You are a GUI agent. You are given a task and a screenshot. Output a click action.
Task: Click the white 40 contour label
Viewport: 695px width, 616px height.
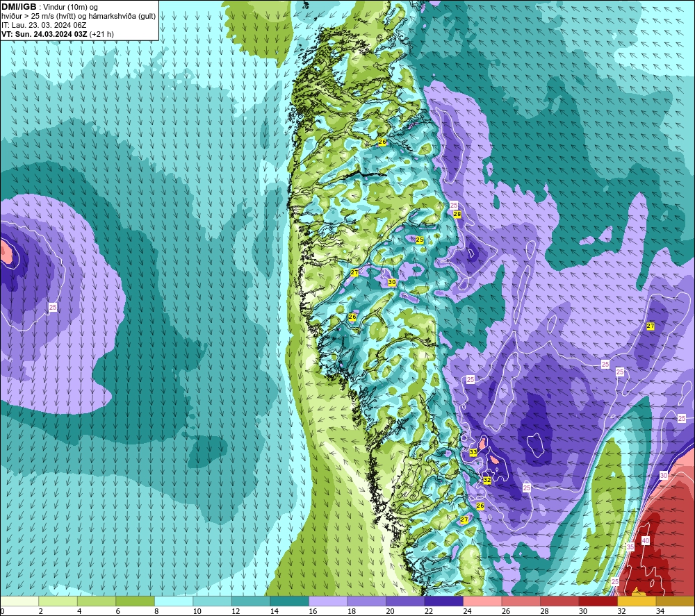coord(646,541)
